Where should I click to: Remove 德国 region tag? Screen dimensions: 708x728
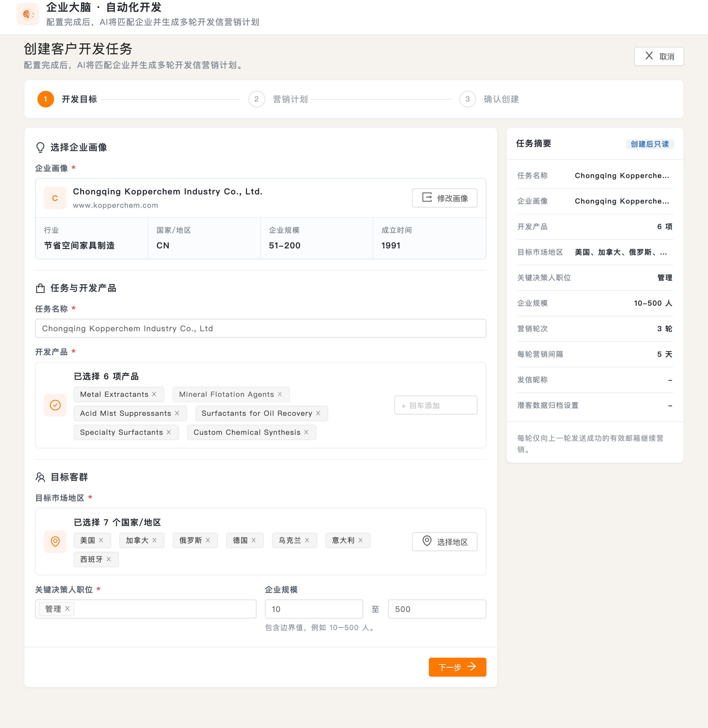point(254,540)
